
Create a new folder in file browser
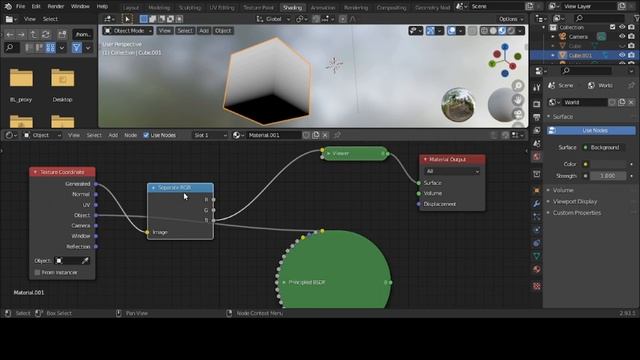tap(62, 35)
